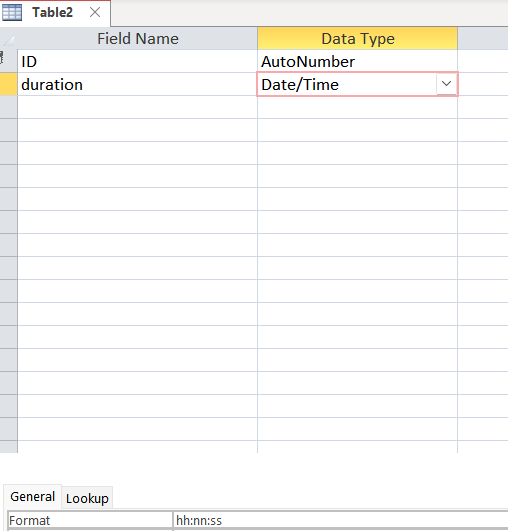Click the duration row selector

(x=8, y=84)
